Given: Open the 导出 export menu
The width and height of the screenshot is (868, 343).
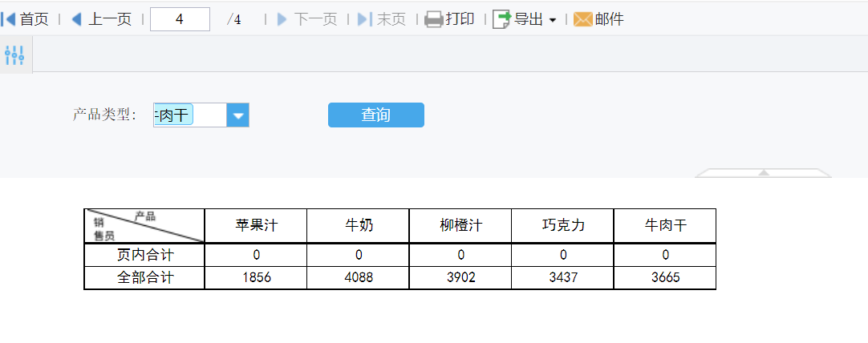Looking at the screenshot, I should click(524, 19).
